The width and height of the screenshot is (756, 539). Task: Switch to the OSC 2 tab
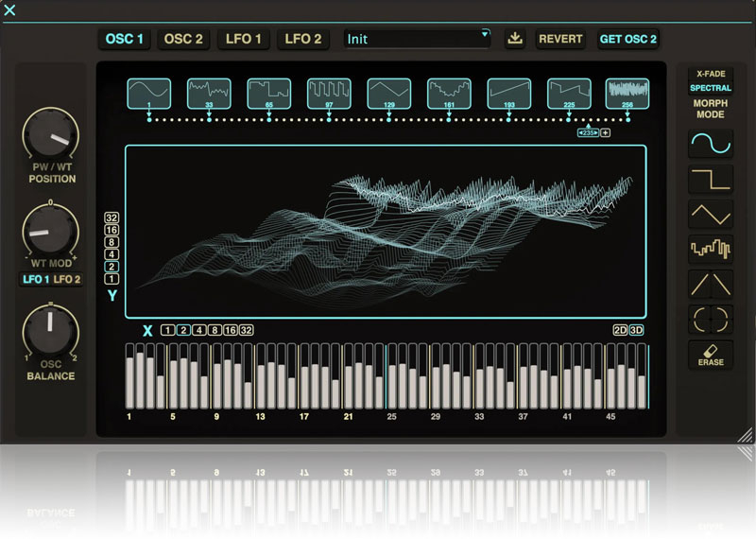click(183, 39)
